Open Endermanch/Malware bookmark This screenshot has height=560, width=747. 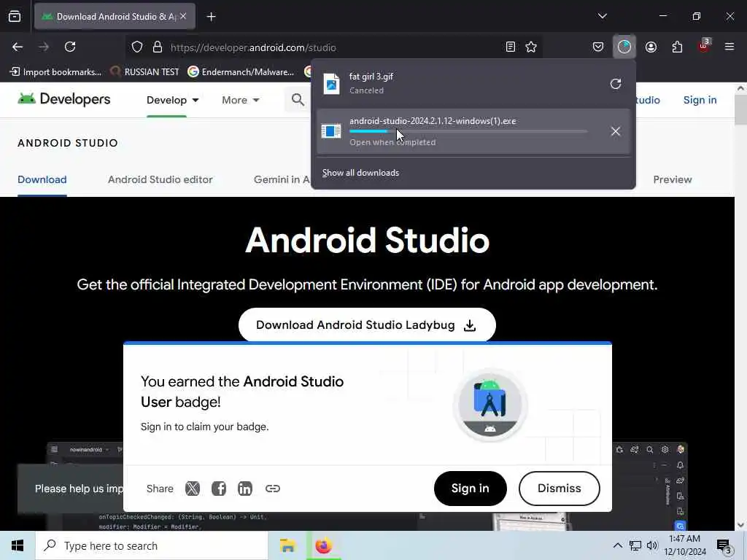(x=241, y=72)
